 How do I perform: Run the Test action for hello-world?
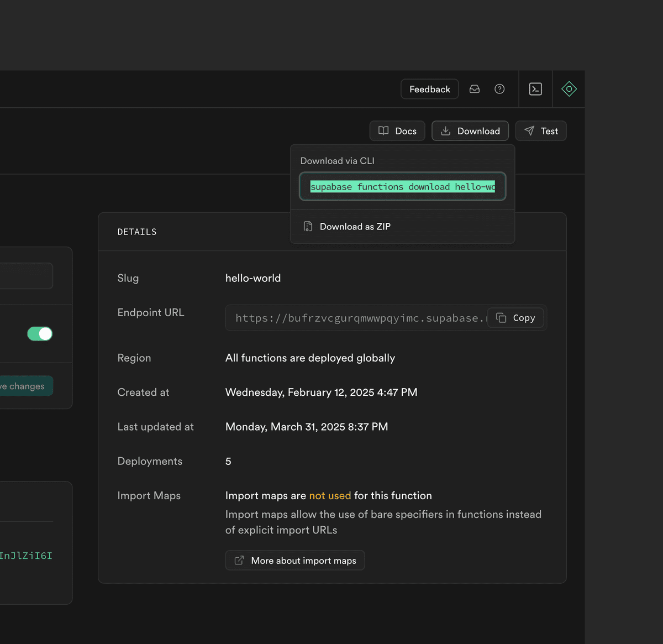tap(540, 130)
